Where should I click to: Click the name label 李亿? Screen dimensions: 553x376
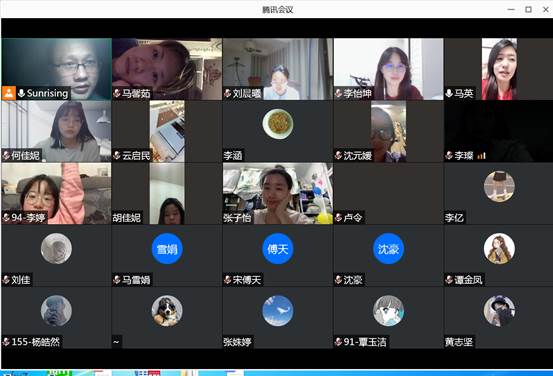(454, 218)
